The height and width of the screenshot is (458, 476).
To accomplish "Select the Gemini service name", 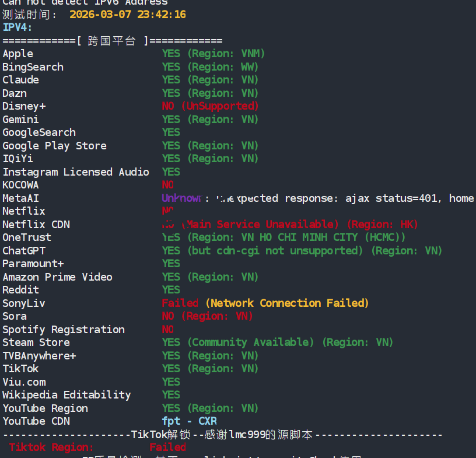I will (x=21, y=120).
